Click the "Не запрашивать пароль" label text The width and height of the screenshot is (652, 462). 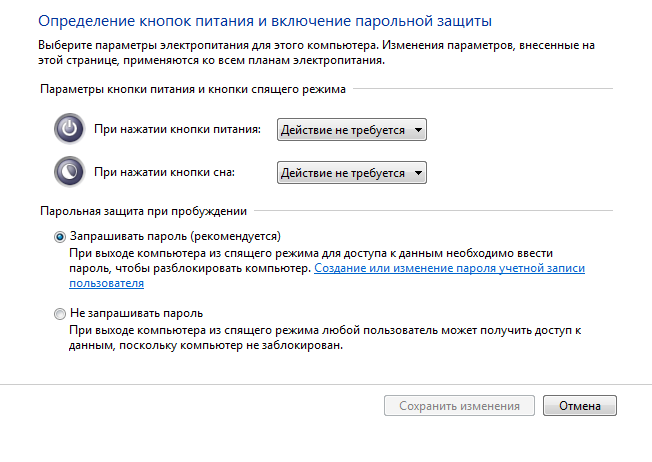(136, 313)
